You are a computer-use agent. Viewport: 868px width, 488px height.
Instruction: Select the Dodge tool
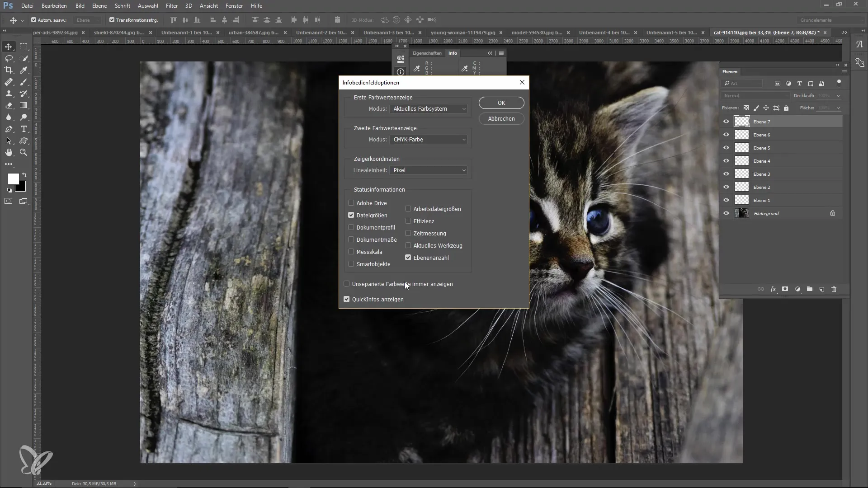(24, 117)
